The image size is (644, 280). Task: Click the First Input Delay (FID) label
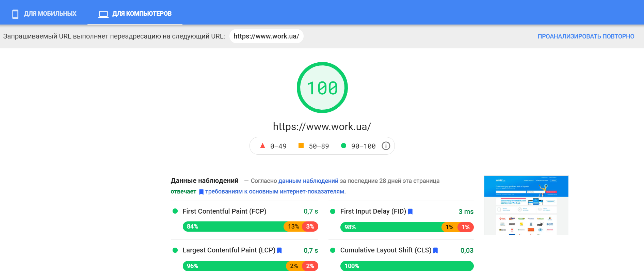373,212
